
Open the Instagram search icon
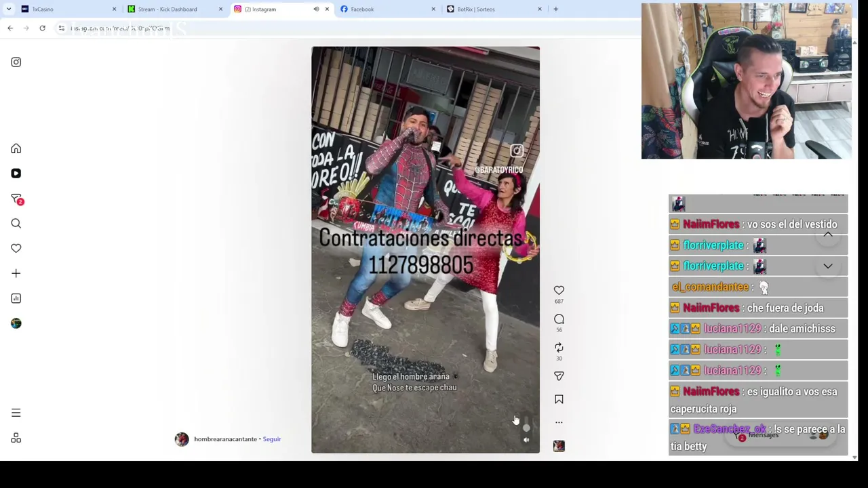(x=16, y=224)
